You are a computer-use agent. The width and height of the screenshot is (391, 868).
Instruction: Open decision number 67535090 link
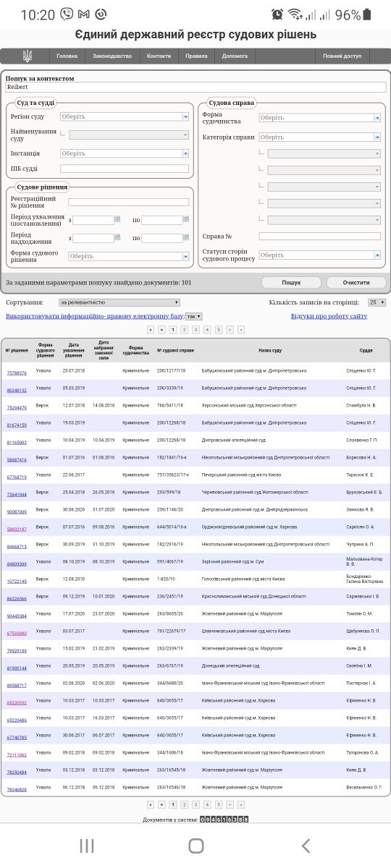pyautogui.click(x=17, y=634)
